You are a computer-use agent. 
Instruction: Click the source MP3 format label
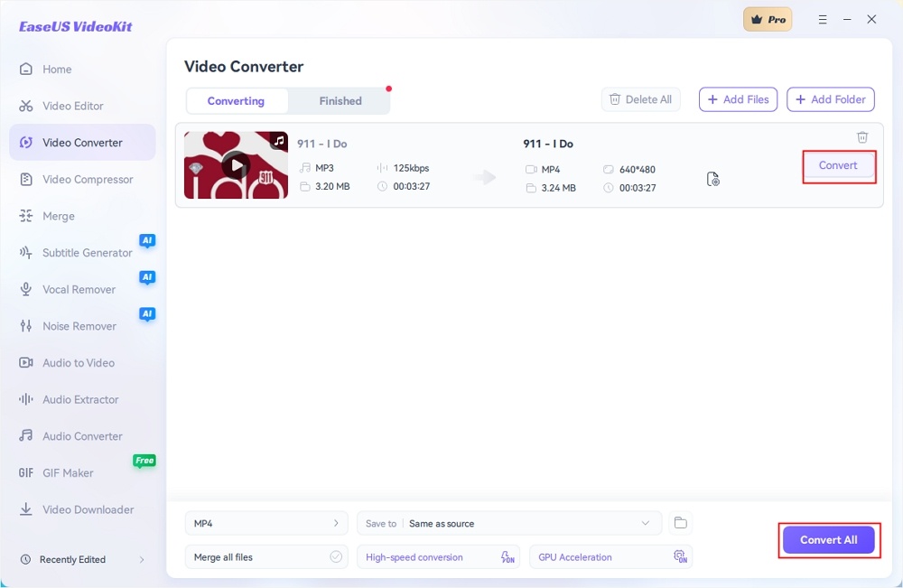[x=324, y=168]
